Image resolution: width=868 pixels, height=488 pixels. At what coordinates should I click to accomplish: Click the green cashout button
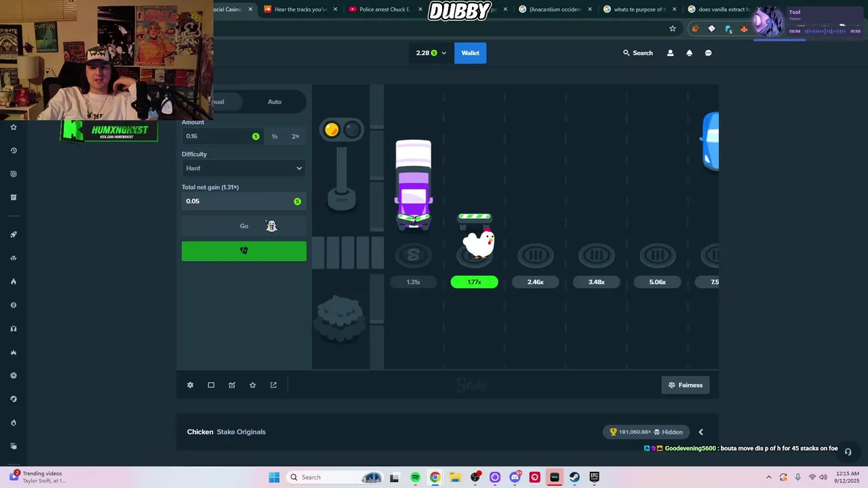(244, 251)
